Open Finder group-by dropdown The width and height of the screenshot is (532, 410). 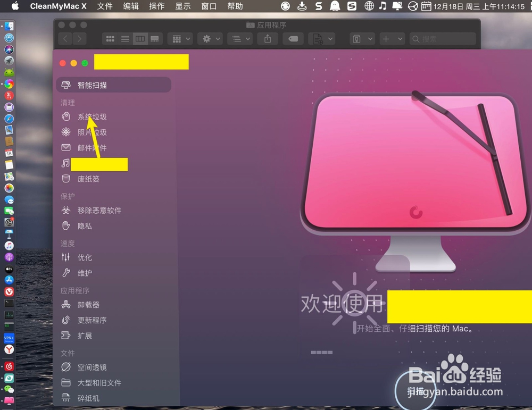click(x=180, y=39)
